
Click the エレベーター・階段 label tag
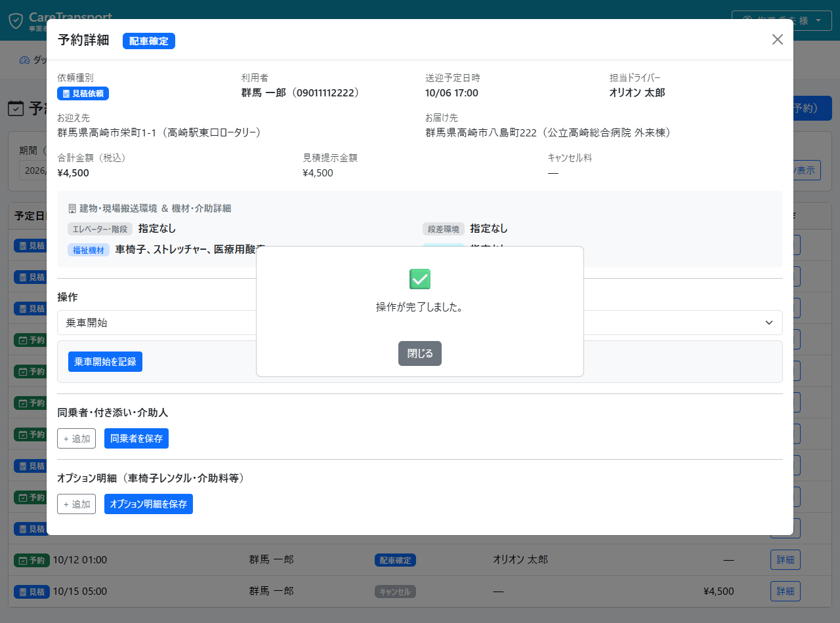tap(100, 229)
